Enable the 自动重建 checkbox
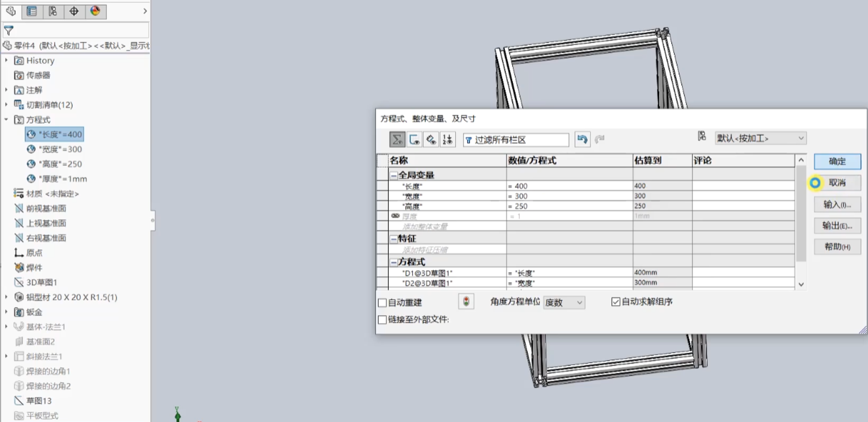The image size is (868, 422). click(x=382, y=303)
